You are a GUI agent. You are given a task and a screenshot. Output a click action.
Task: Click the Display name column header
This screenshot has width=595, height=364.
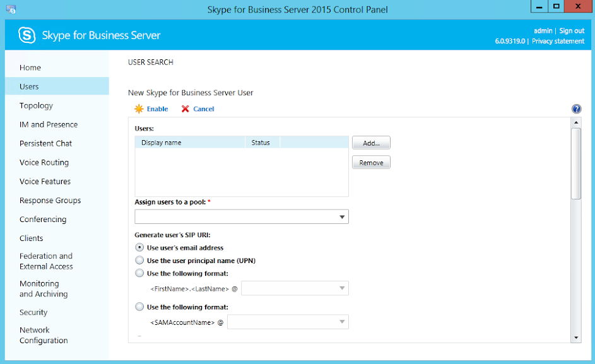[x=190, y=143]
